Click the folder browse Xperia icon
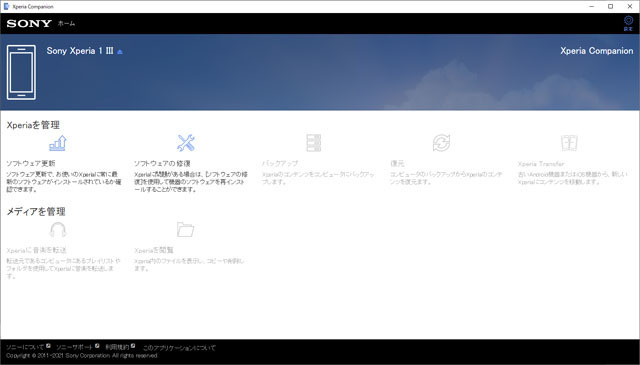The height and width of the screenshot is (365, 640). pos(186,230)
